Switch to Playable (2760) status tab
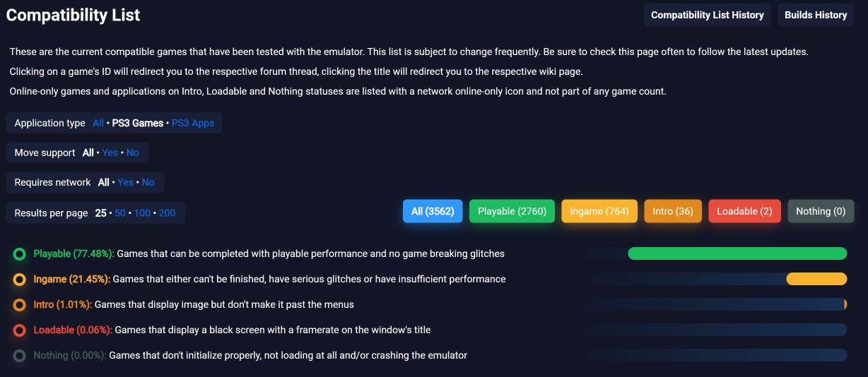868x377 pixels. pyautogui.click(x=512, y=211)
